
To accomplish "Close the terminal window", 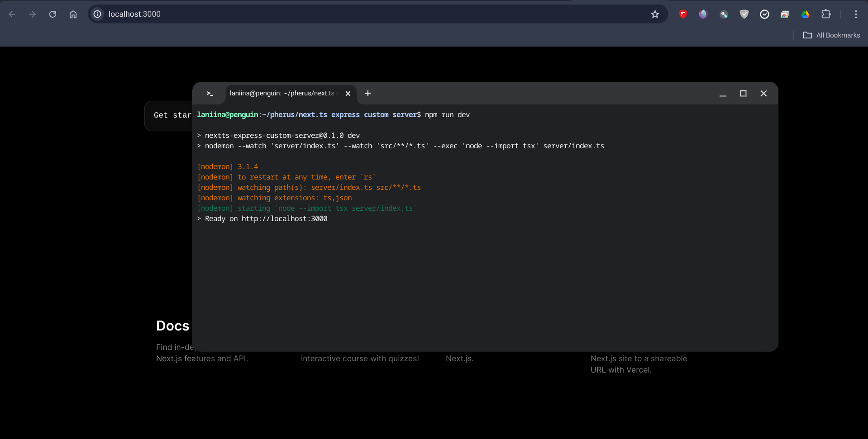I will [763, 94].
